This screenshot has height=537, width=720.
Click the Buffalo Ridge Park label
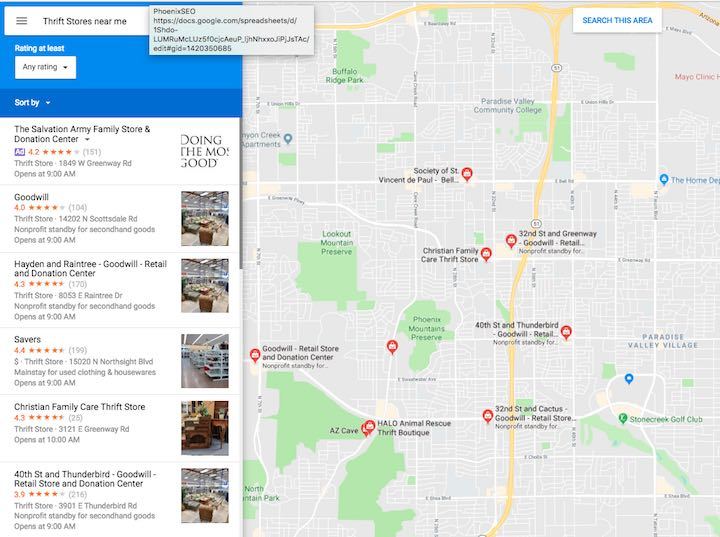pos(344,76)
